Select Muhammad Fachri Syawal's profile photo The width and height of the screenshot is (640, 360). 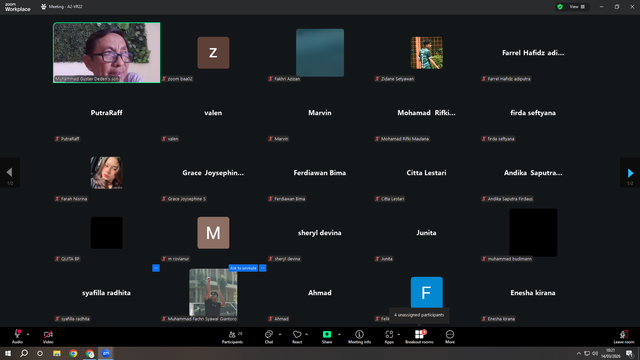point(213,292)
